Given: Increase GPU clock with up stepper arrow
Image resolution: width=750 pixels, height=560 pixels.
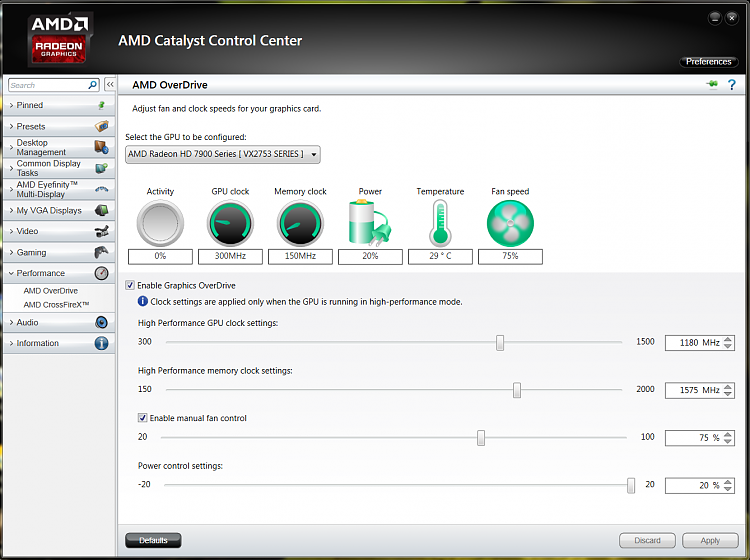Looking at the screenshot, I should coord(728,339).
